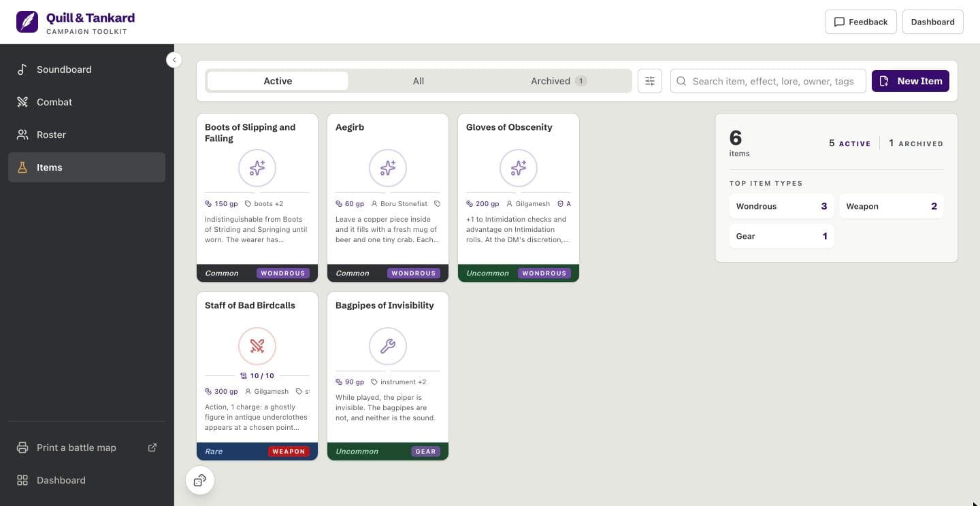The height and width of the screenshot is (506, 980).
Task: Go to Combat crossed swords icon
Action: [x=22, y=102]
